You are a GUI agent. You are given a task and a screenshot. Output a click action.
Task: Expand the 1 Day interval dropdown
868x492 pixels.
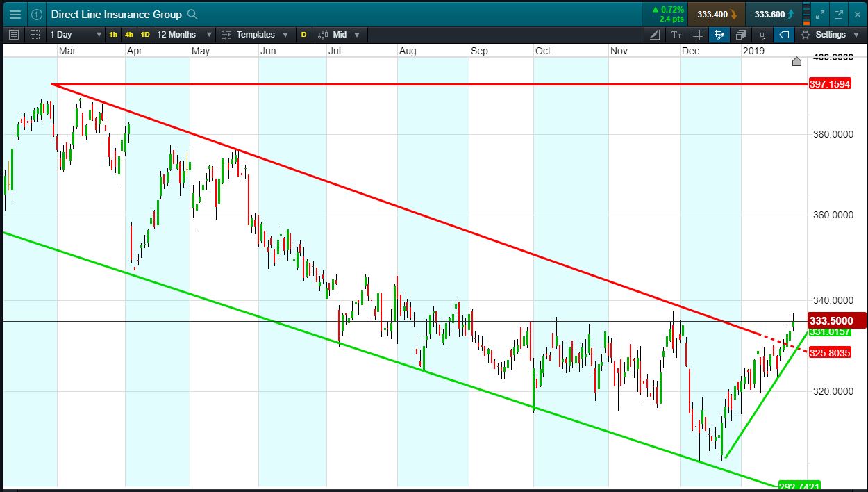point(75,35)
